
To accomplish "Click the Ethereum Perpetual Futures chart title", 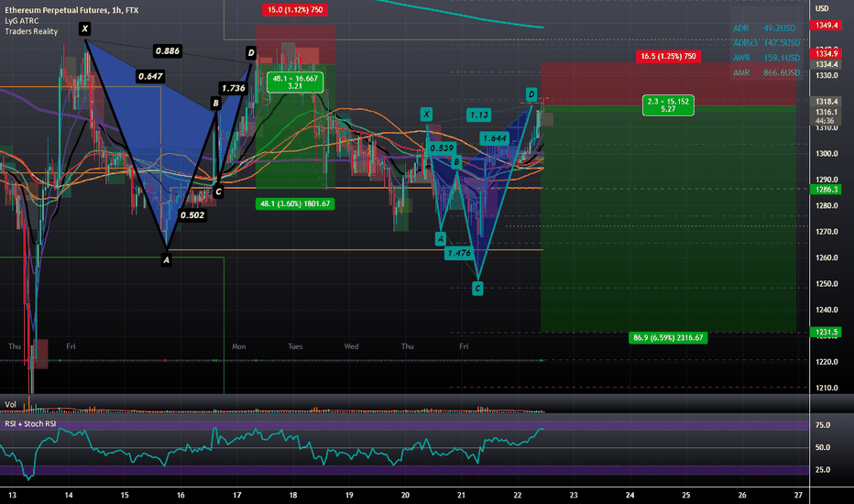I will click(x=71, y=10).
